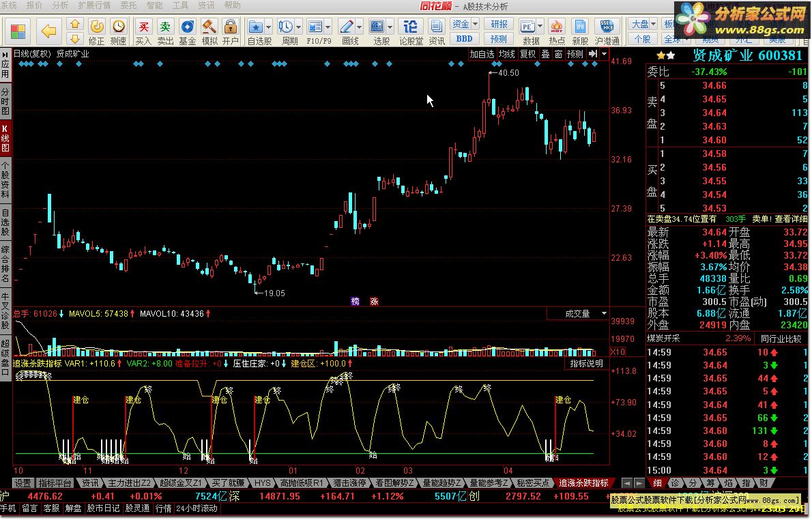Expand the F10/F9 dropdown arrow
812x520 pixels.
click(328, 27)
